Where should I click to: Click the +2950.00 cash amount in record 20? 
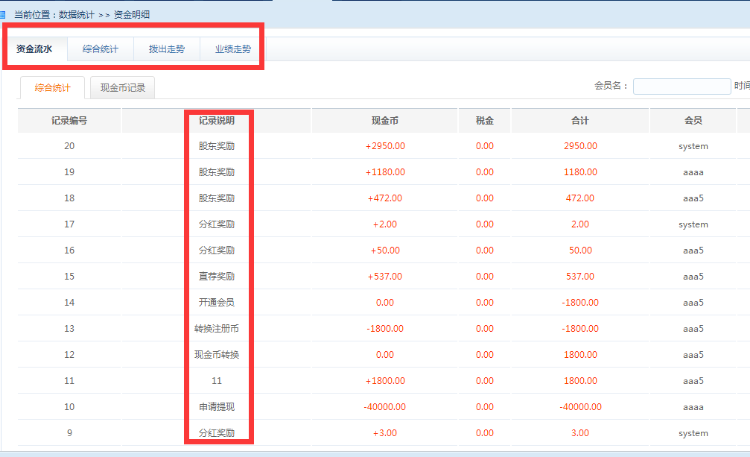click(x=385, y=146)
